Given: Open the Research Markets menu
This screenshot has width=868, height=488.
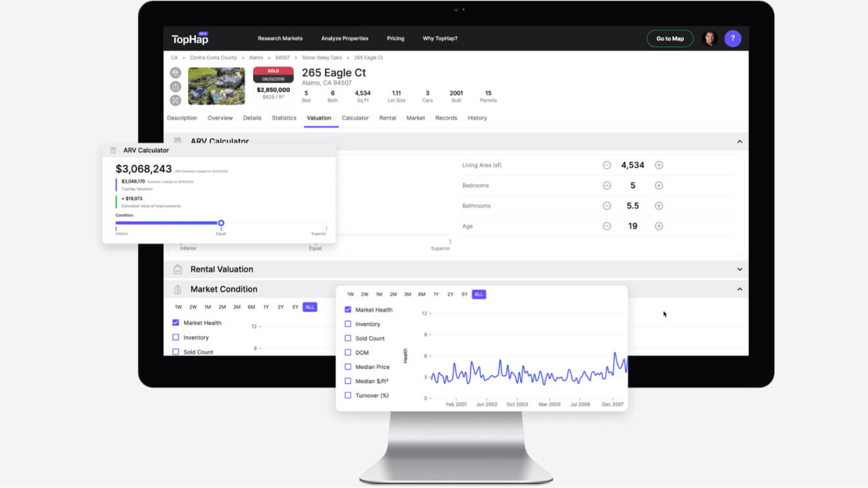Looking at the screenshot, I should tap(280, 39).
